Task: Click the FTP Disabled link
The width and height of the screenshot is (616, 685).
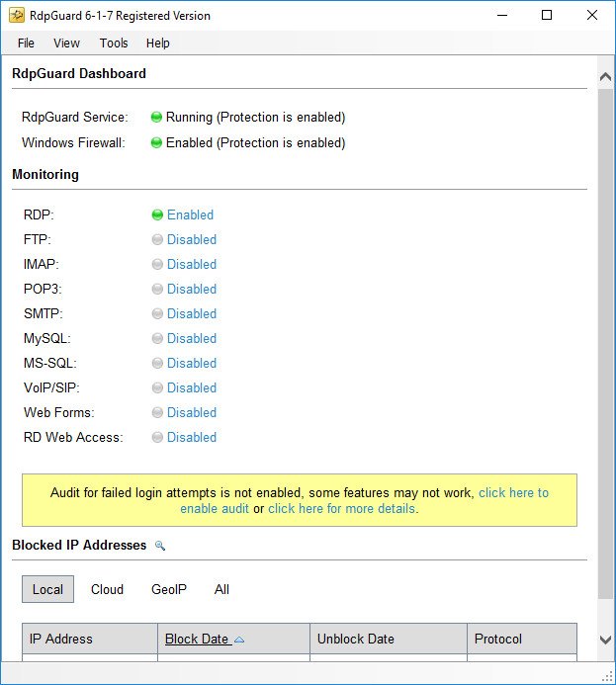Action: coord(192,239)
